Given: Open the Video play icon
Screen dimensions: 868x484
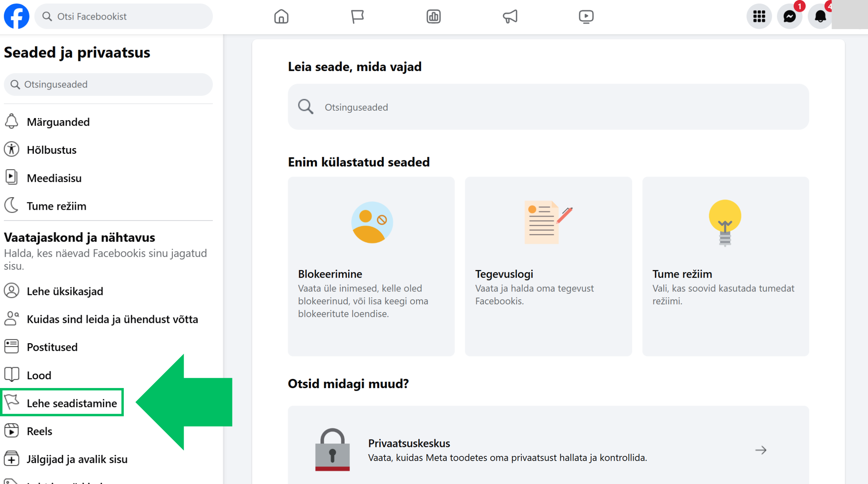Looking at the screenshot, I should point(586,16).
